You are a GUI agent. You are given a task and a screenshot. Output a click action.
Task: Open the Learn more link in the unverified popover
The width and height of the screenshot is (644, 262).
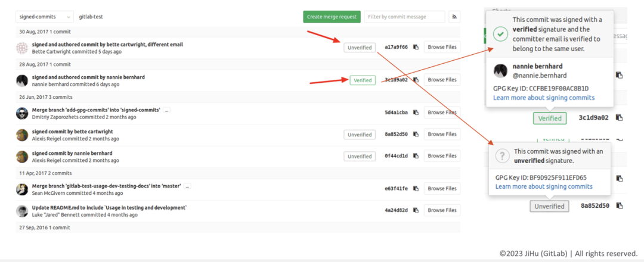pyautogui.click(x=544, y=186)
